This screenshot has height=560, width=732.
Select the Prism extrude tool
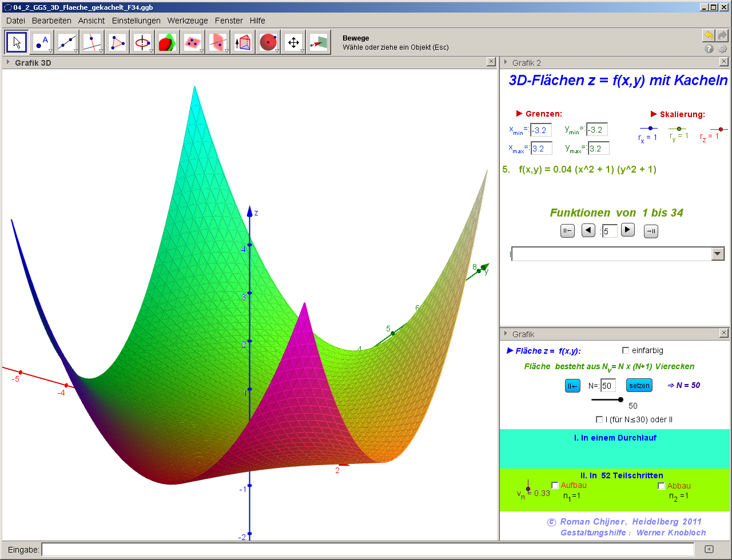(242, 42)
